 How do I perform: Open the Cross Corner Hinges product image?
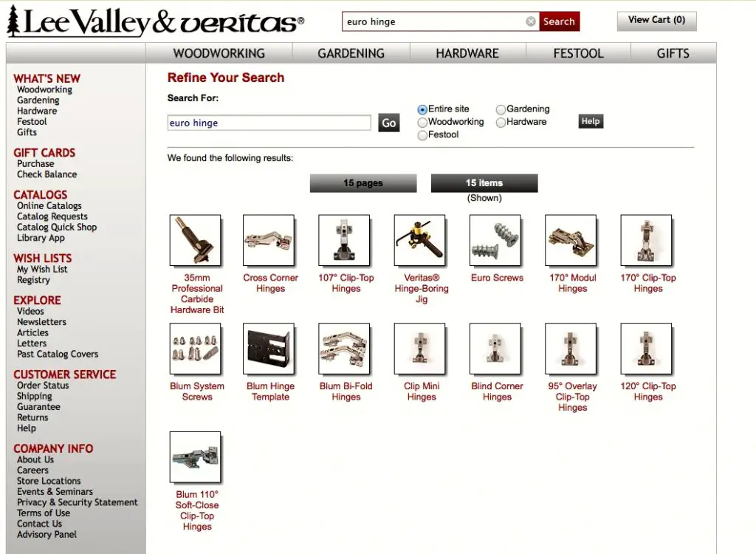(x=269, y=240)
